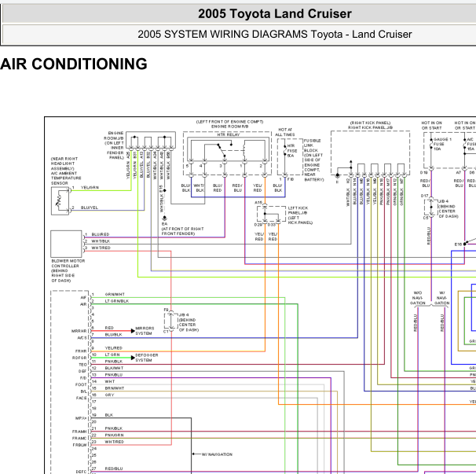The image size is (476, 474).
Task: Click the "YEL/RED" wire label at pin 9
Action: (114, 348)
